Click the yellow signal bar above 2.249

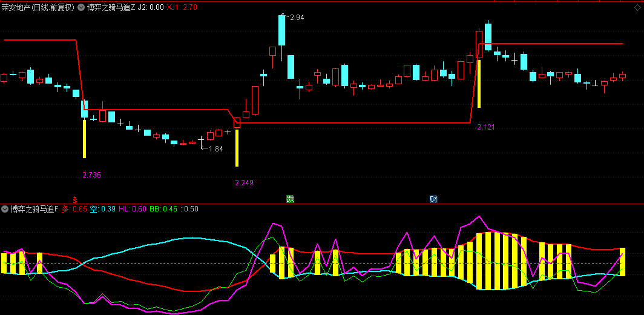pos(237,148)
